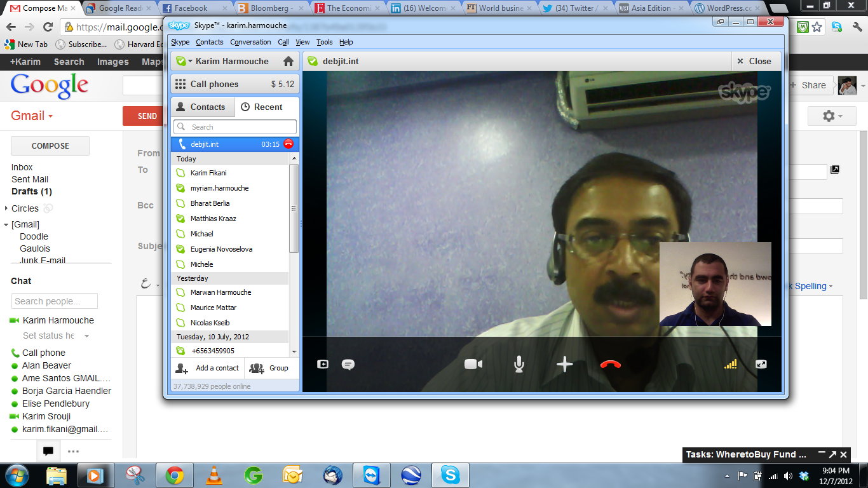868x488 pixels.
Task: Click Call phone in Gmail chat
Action: point(44,353)
